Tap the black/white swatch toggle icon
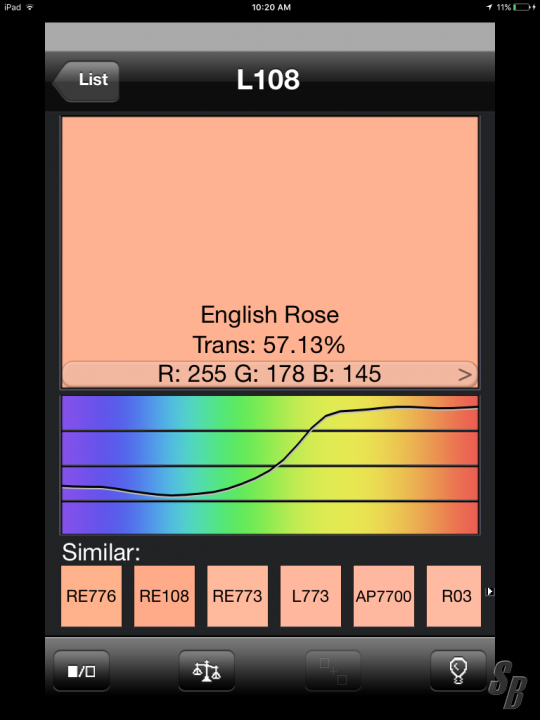 [82, 671]
